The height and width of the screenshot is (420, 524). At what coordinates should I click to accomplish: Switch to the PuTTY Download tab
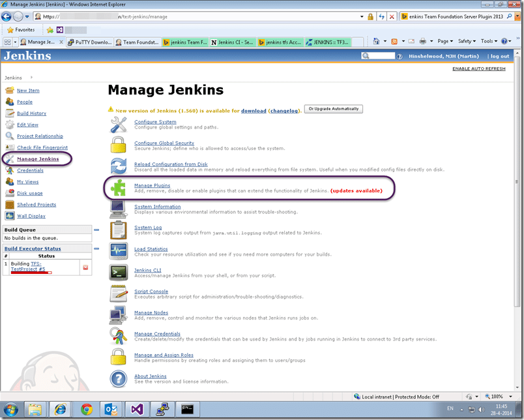[89, 42]
